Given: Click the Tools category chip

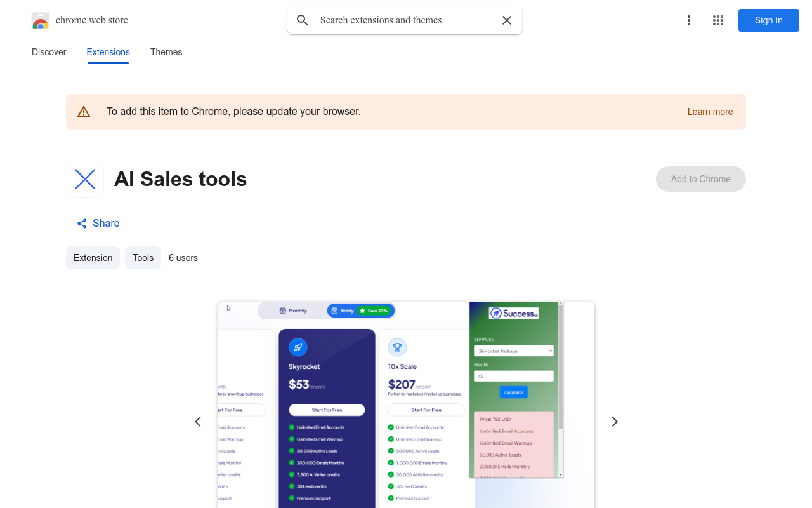Looking at the screenshot, I should pyautogui.click(x=143, y=258).
